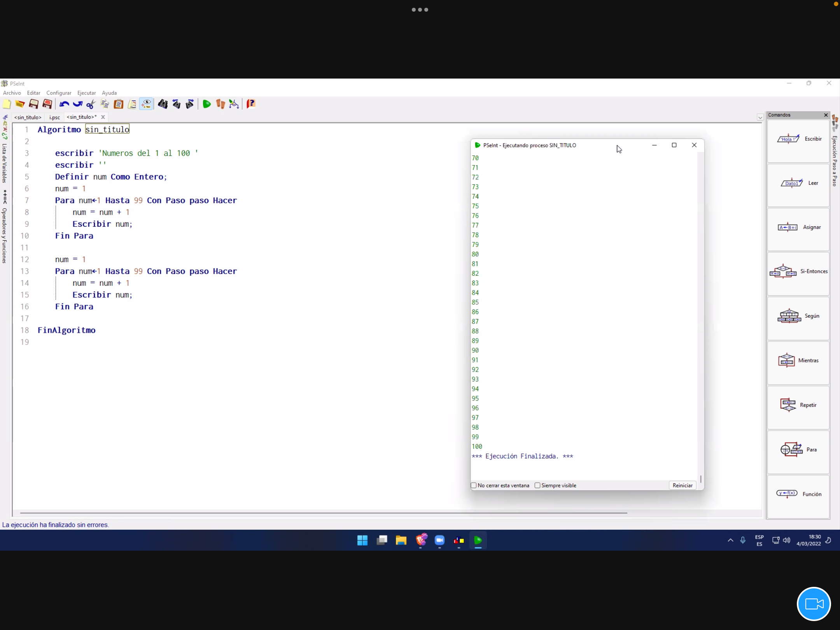The width and height of the screenshot is (840, 630).
Task: Close the active <sin_titulo>* tab
Action: pos(103,117)
